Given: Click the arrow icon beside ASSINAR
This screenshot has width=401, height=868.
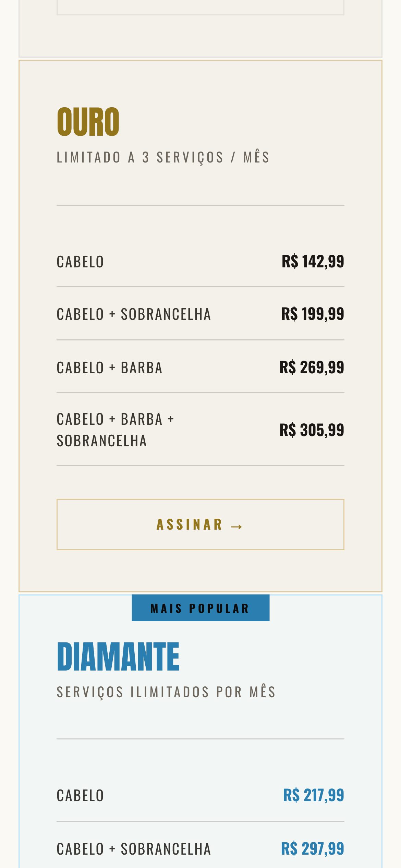Looking at the screenshot, I should pos(236,526).
